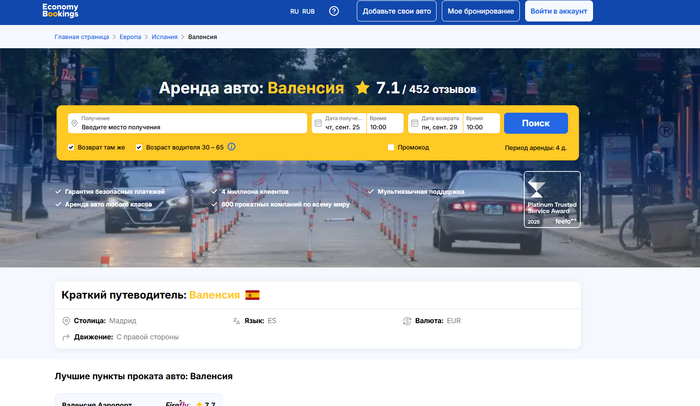This screenshot has width=700, height=406.
Task: Click the Economy Bookings logo
Action: 60,11
